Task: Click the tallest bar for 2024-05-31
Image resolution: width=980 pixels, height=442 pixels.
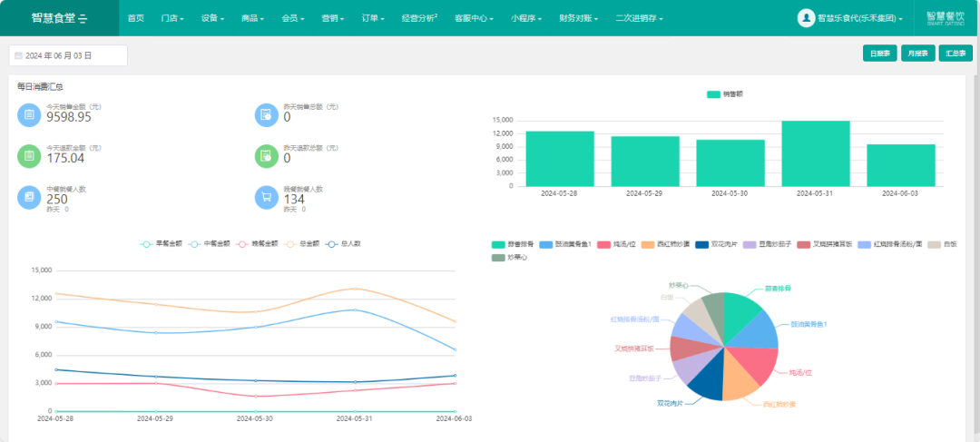Action: 816,153
